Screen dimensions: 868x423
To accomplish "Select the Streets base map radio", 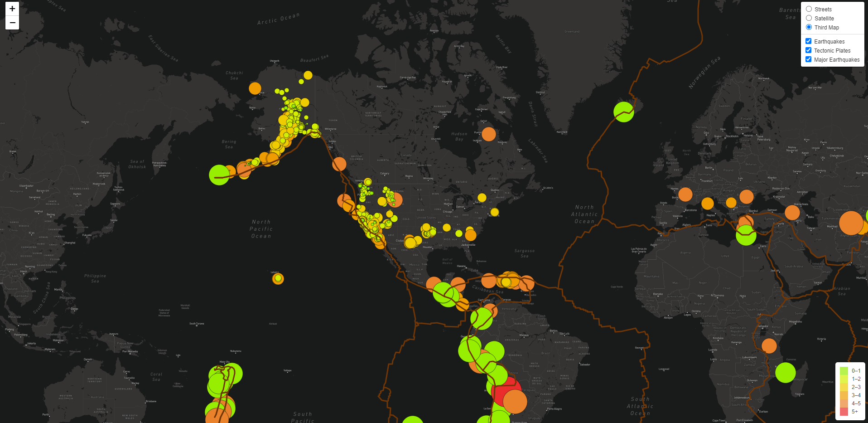I will tap(809, 9).
